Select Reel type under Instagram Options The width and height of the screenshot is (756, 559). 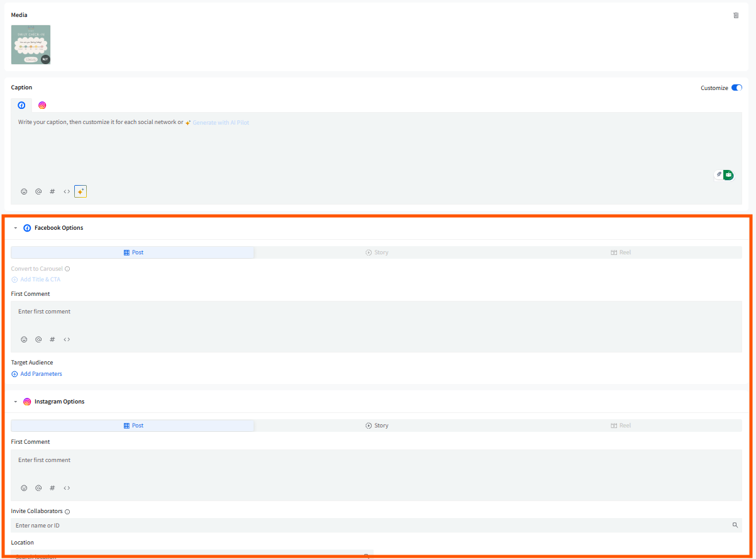pos(620,426)
